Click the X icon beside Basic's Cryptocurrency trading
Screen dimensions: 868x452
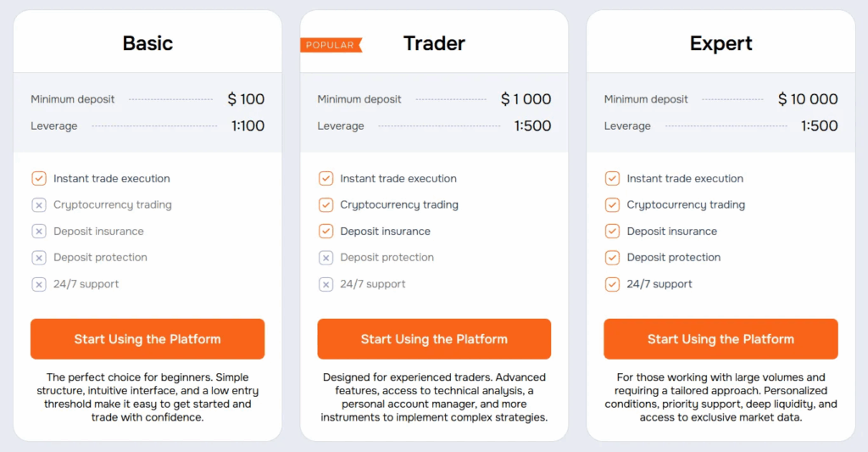click(x=39, y=205)
